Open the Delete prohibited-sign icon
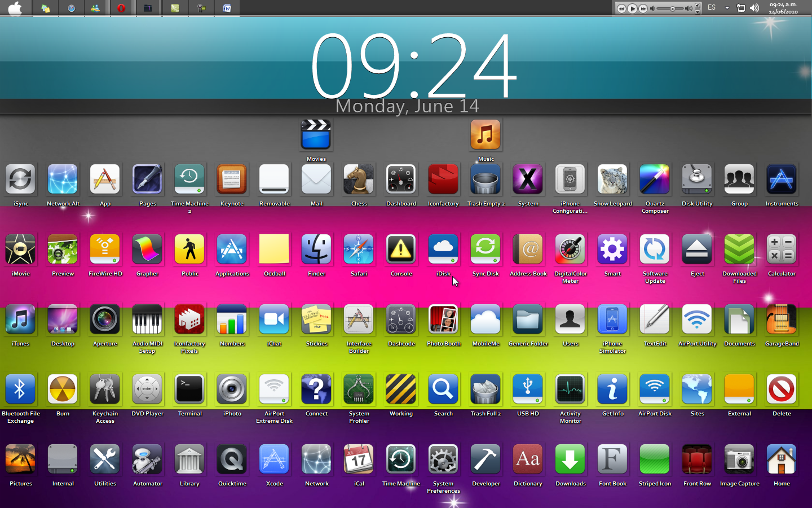Screen dimensions: 812x508 782,389
